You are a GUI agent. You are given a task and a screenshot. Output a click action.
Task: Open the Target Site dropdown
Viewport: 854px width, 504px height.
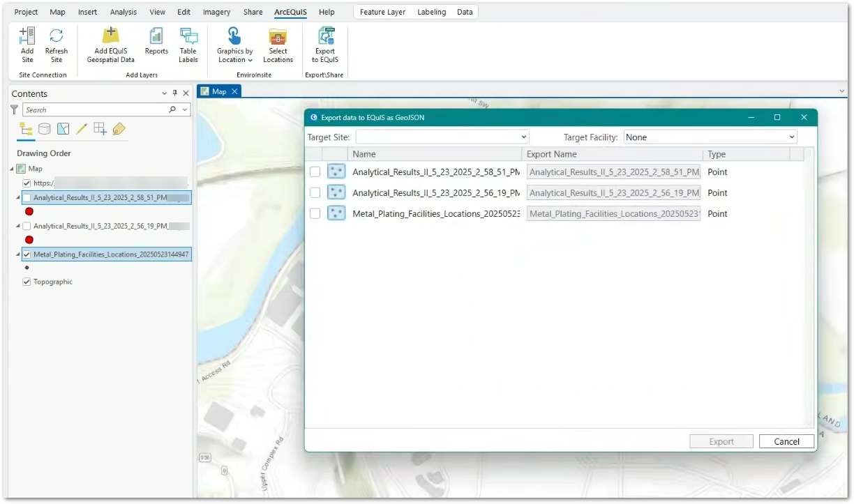click(523, 137)
